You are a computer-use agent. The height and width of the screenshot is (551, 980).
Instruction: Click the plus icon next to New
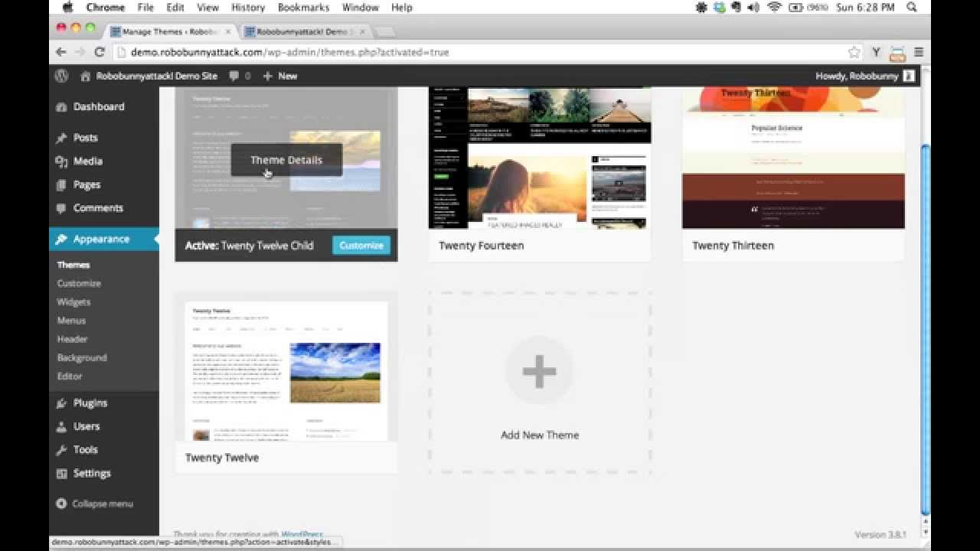(267, 76)
